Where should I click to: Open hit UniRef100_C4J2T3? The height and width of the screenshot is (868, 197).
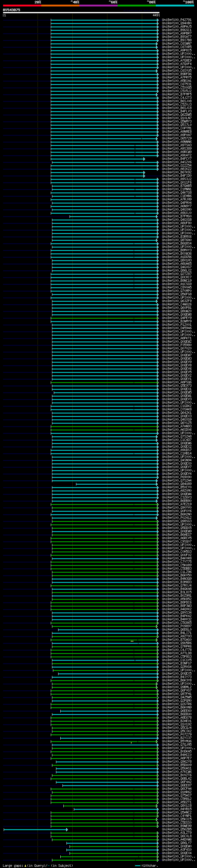point(176,98)
